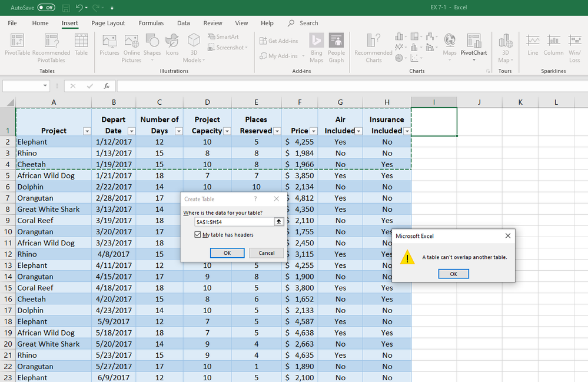This screenshot has width=588, height=382.
Task: Insert a Line sparkline
Action: [533, 41]
